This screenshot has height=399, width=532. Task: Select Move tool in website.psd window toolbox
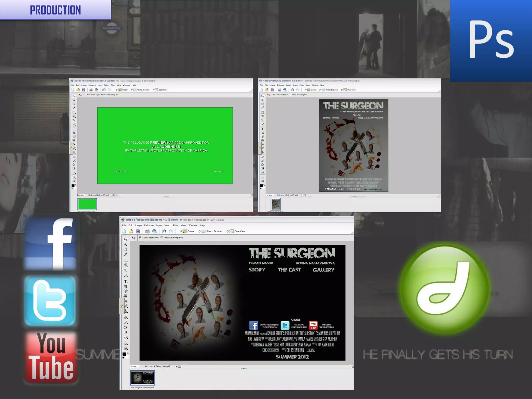point(125,239)
